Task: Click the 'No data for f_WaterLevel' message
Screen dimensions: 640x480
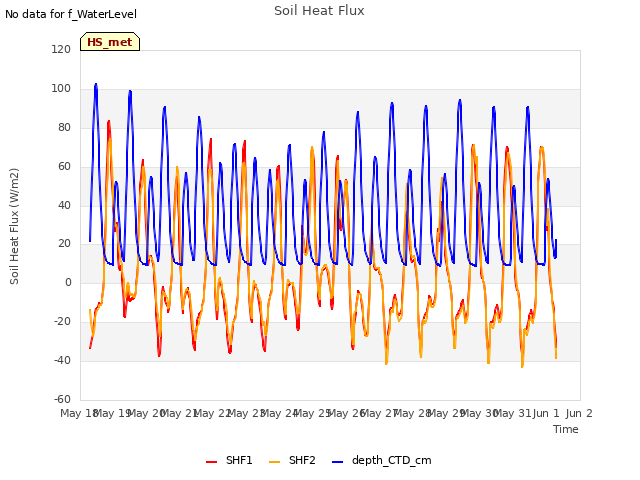Action: [x=71, y=14]
